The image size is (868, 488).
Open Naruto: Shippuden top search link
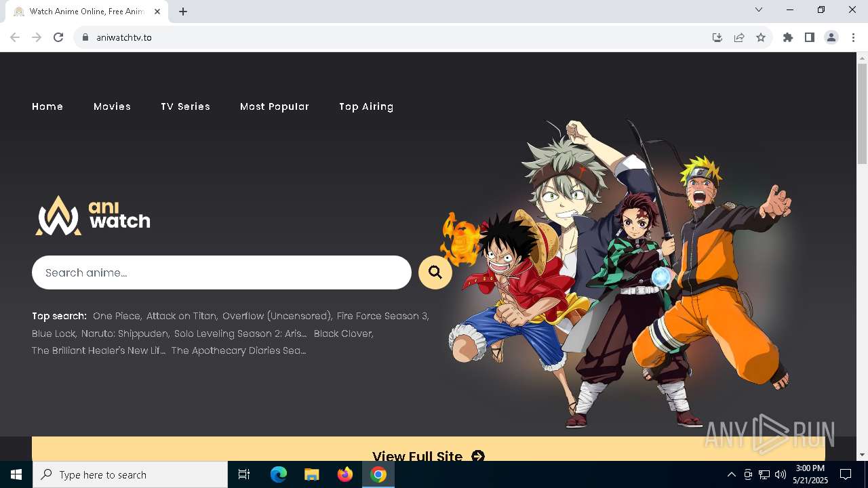click(125, 333)
